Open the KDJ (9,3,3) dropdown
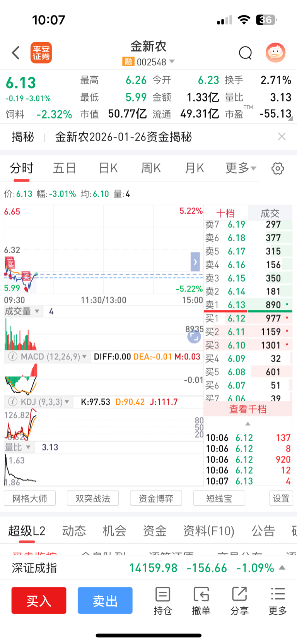The width and height of the screenshot is (297, 644). (45, 402)
